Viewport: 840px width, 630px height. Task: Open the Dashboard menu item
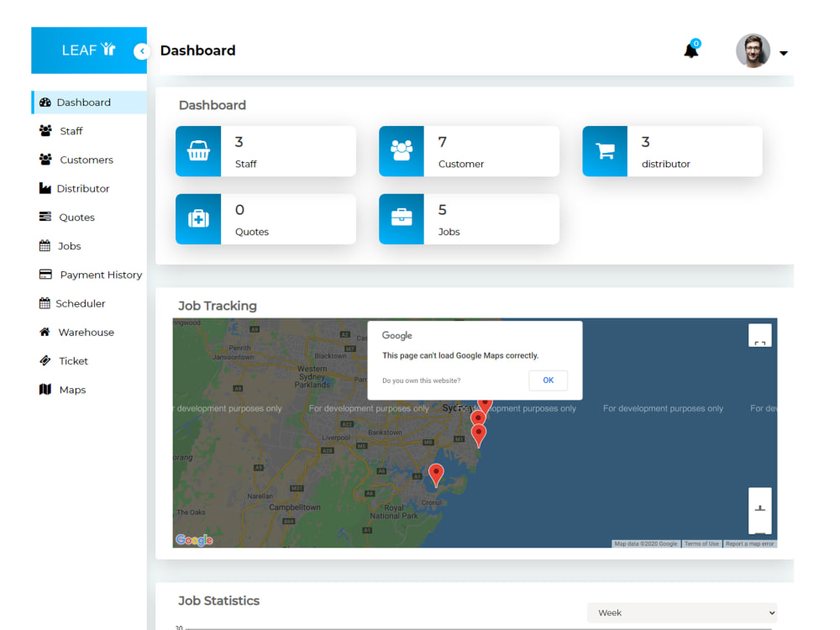click(x=89, y=102)
